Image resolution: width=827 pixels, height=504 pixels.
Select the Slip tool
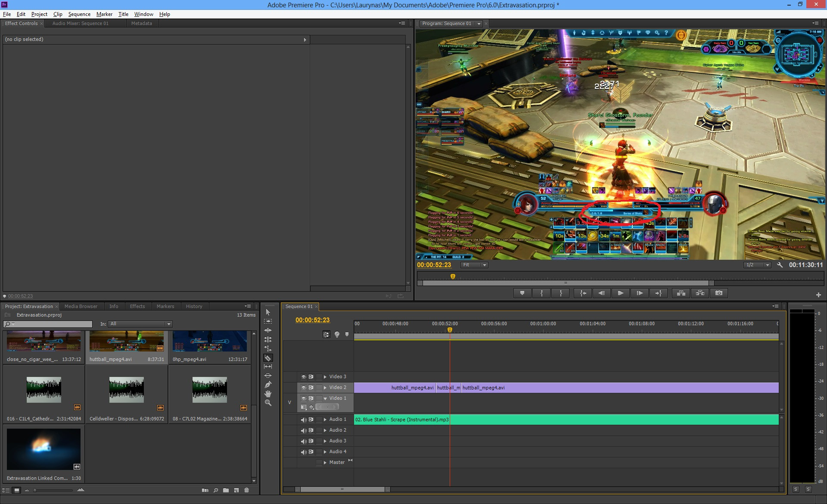coord(268,367)
